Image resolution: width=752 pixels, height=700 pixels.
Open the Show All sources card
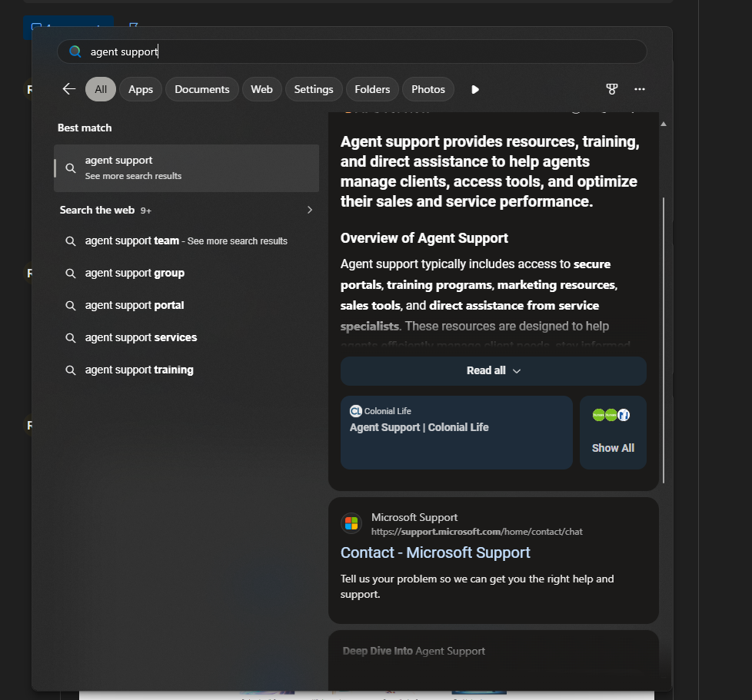613,433
